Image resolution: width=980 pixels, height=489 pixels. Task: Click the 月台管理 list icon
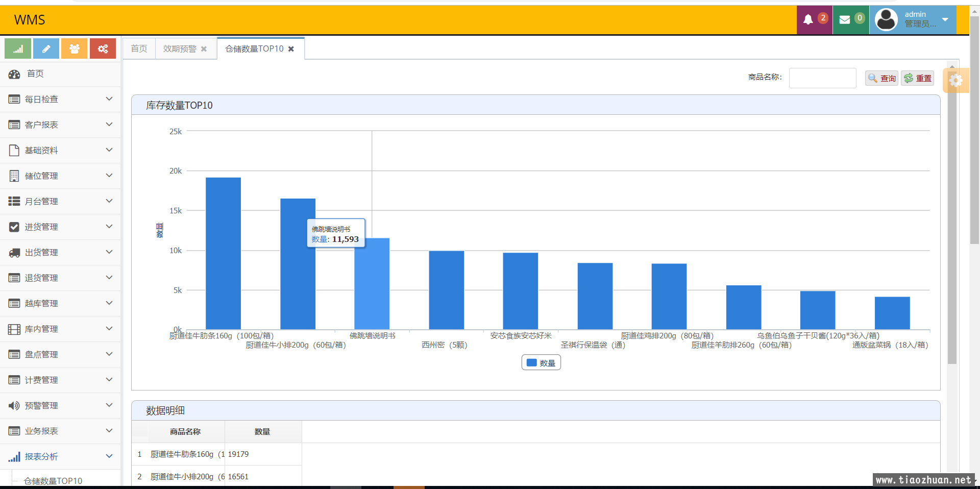click(x=14, y=202)
